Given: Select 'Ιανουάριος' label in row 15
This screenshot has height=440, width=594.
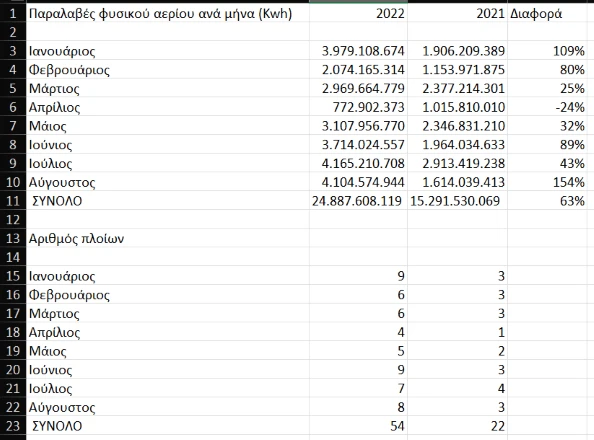Looking at the screenshot, I should (62, 276).
